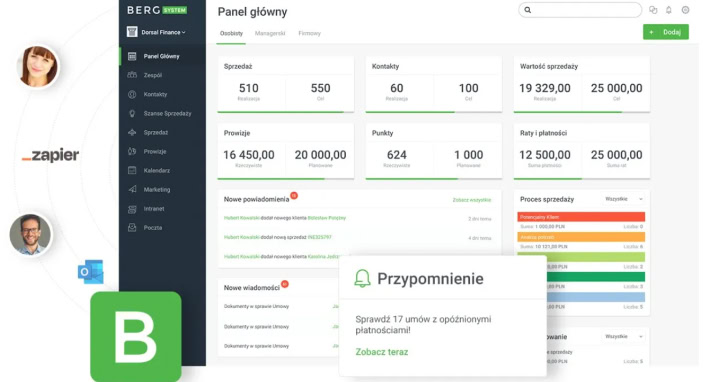Click the green B Berg logo
The height and width of the screenshot is (382, 706).
(136, 337)
